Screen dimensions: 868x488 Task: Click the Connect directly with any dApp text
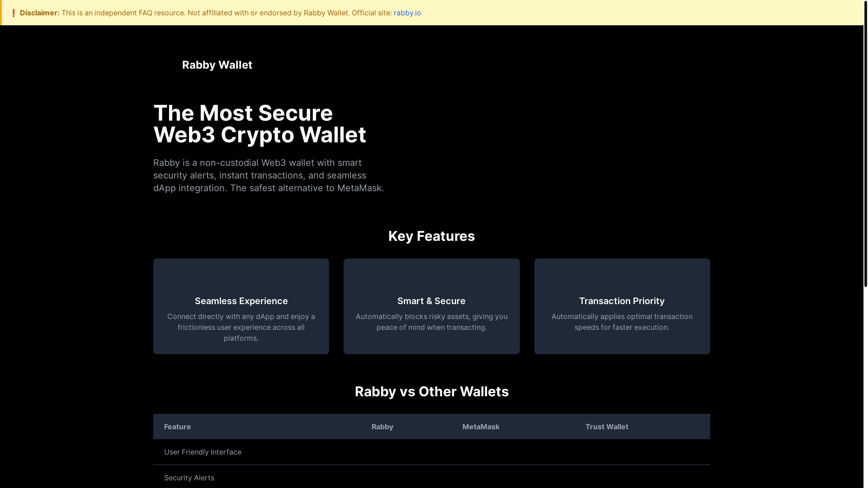coord(241,327)
